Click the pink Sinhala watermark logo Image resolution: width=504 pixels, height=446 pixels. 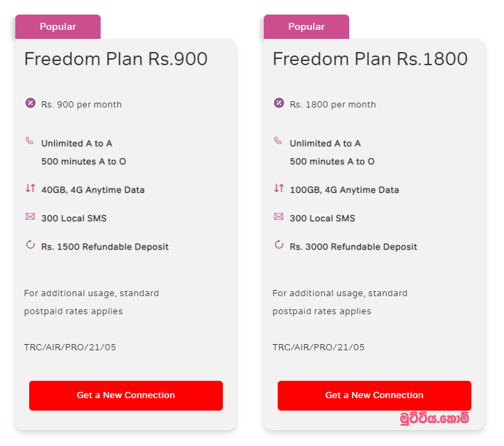pyautogui.click(x=435, y=418)
